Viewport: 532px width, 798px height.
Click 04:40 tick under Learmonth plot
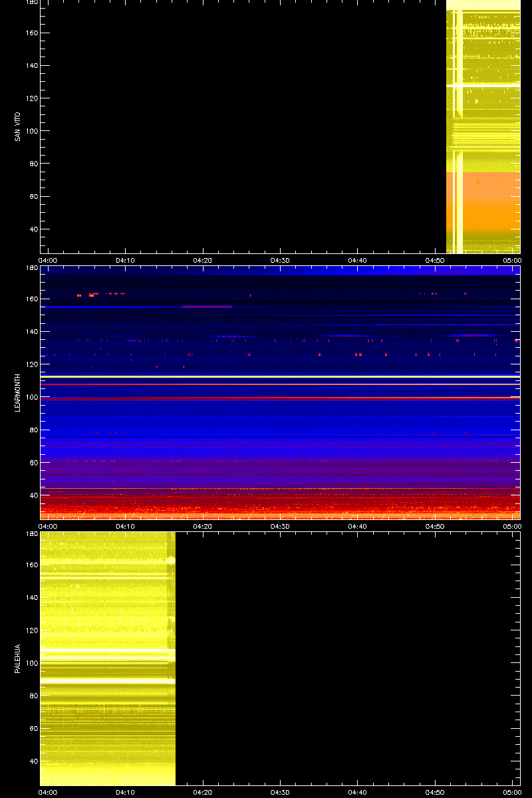(x=358, y=526)
